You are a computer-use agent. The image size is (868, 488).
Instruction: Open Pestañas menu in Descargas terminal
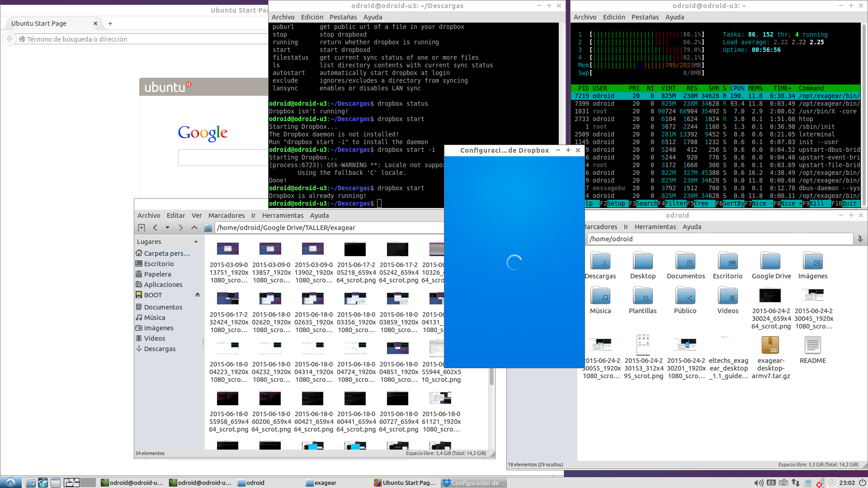click(x=343, y=17)
